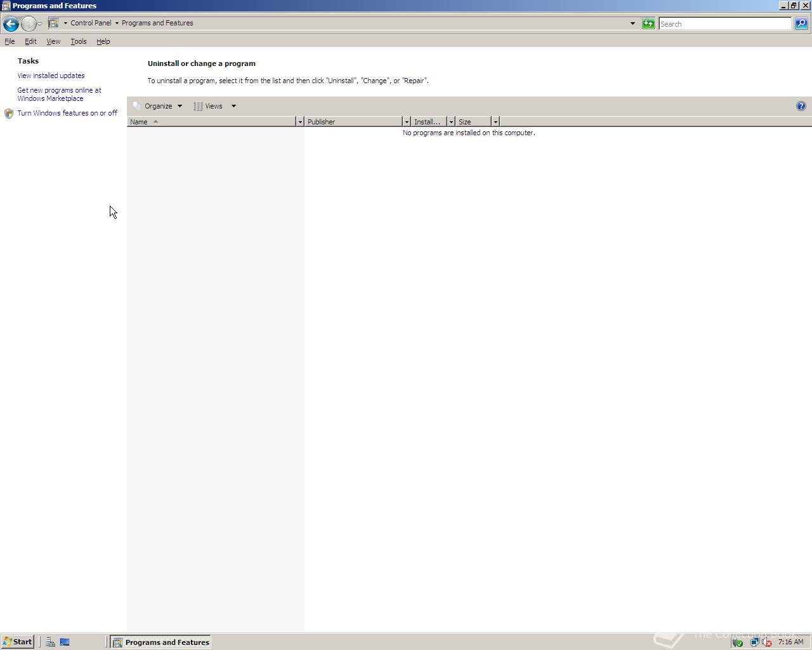The width and height of the screenshot is (812, 650).
Task: Click the Safely Remove Hardware tray icon
Action: point(737,642)
